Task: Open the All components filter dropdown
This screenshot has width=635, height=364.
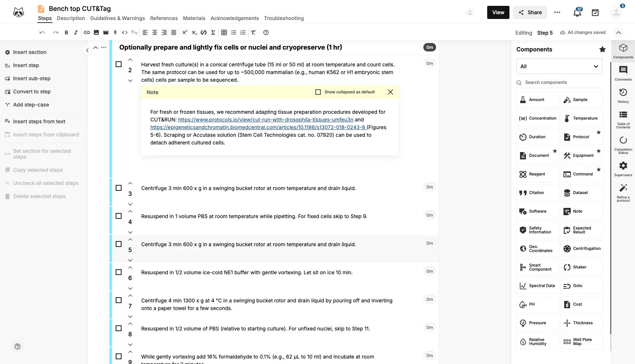Action: [x=559, y=66]
